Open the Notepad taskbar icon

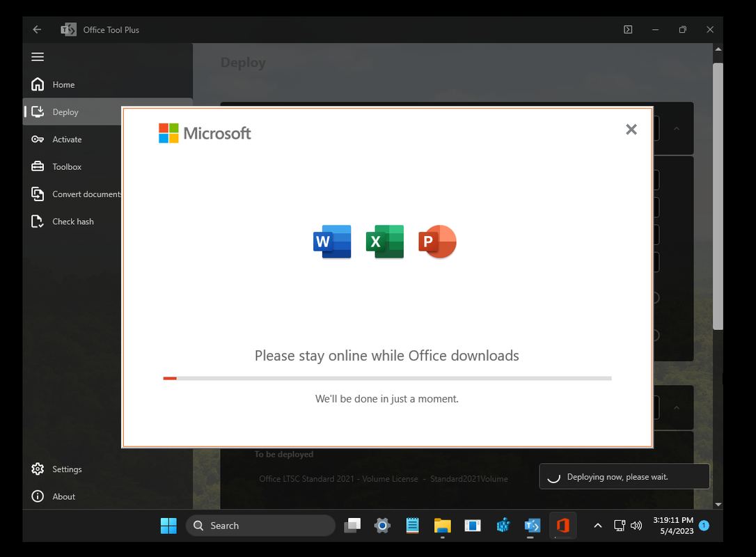coord(412,526)
